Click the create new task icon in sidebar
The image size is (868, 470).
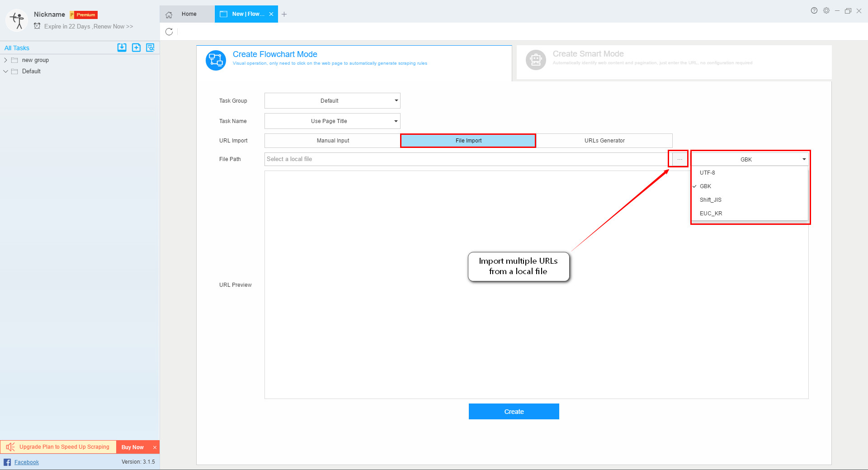pyautogui.click(x=136, y=47)
